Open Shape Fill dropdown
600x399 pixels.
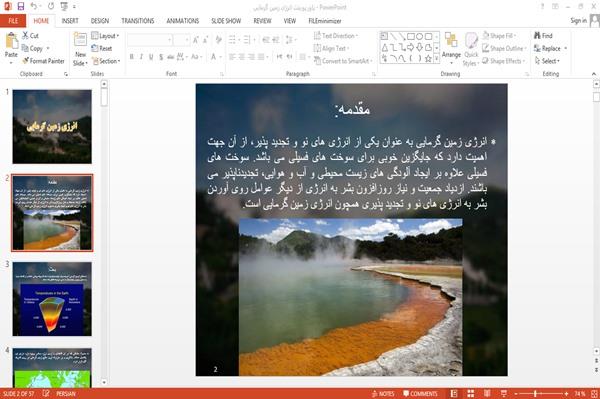499,36
